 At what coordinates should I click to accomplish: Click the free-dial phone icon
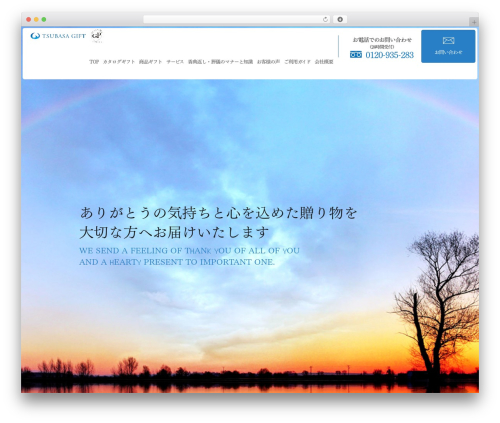point(356,55)
